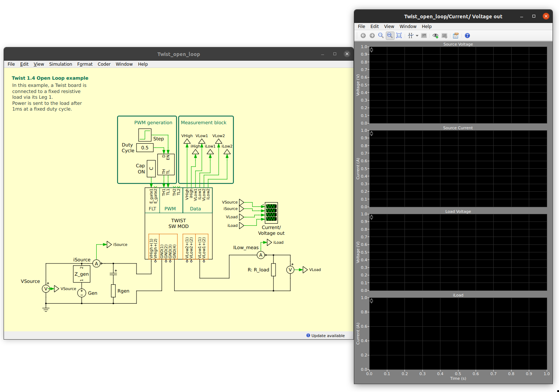Select the free zoom magnifier tool
Viewport: 559px width, 392px height.
tap(381, 36)
